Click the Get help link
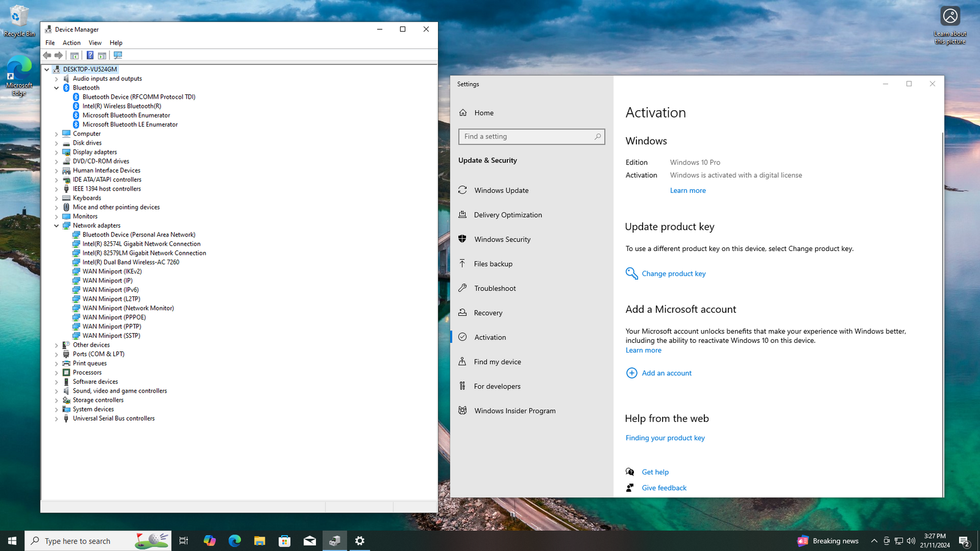Viewport: 980px width, 551px height. 655,472
